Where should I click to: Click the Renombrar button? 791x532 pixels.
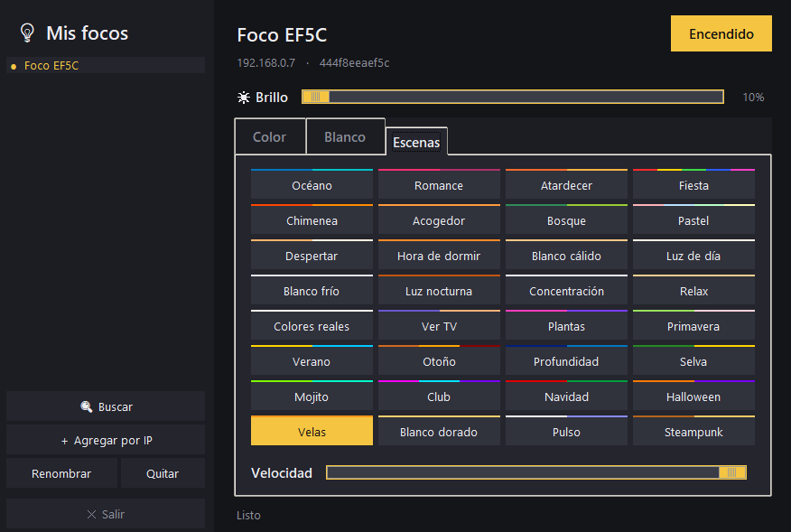[x=61, y=473]
